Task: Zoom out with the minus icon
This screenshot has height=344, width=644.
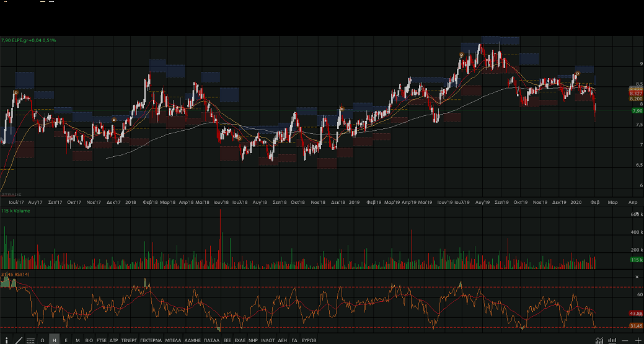Action: tap(625, 340)
